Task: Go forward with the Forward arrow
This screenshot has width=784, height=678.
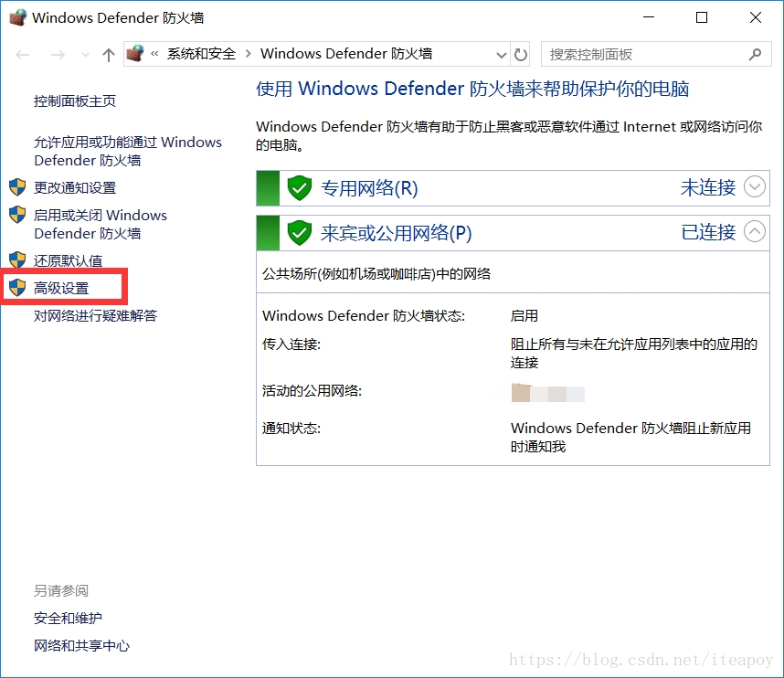Action: 58,55
